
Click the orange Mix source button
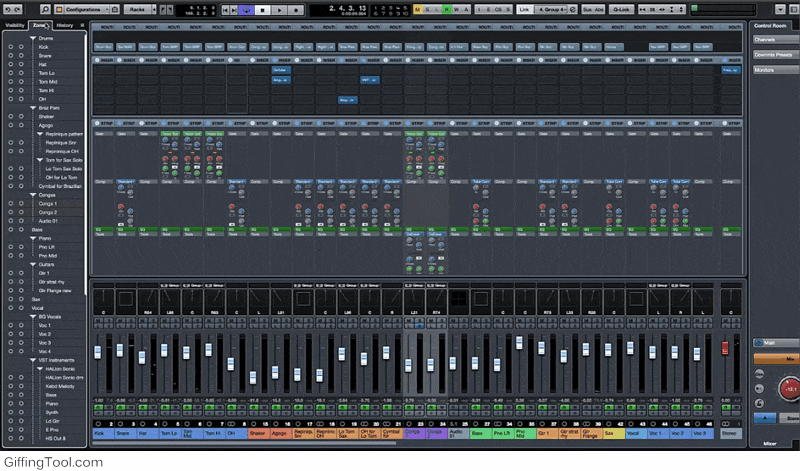tap(777, 359)
